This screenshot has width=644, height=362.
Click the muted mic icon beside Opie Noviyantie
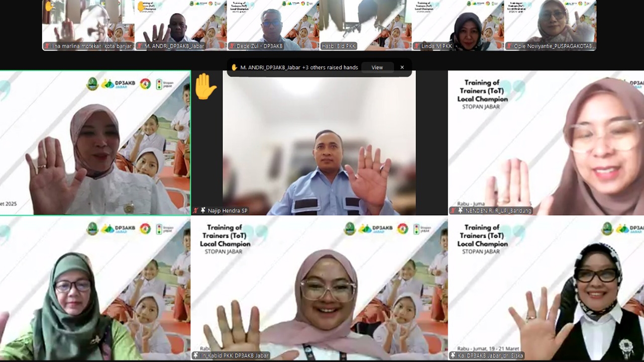click(x=509, y=46)
